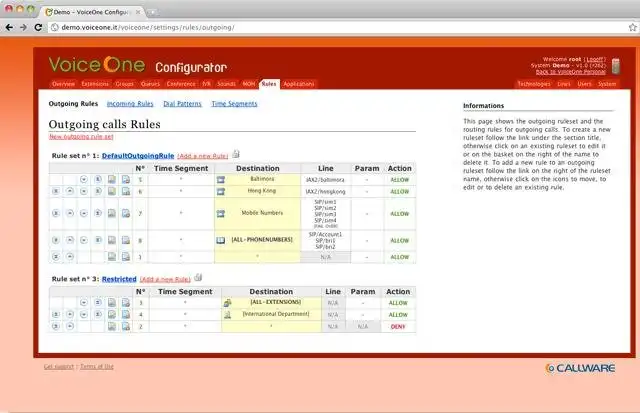Move Hong Kong rule 6 up
This screenshot has height=413, width=640.
click(70, 191)
